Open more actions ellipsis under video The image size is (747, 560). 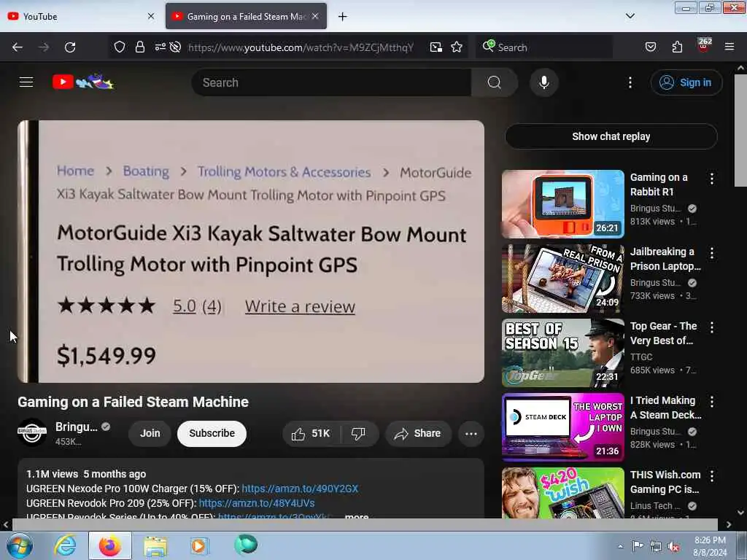[x=471, y=433]
